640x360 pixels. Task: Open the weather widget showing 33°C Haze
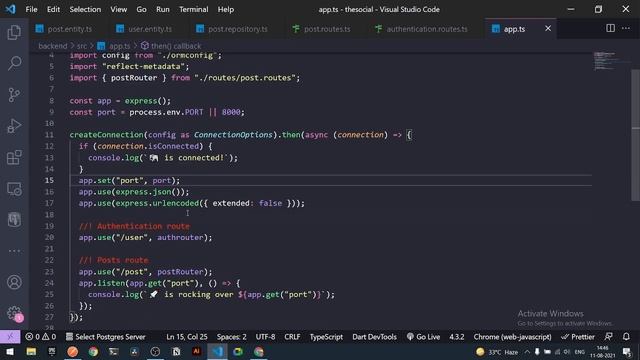click(497, 352)
